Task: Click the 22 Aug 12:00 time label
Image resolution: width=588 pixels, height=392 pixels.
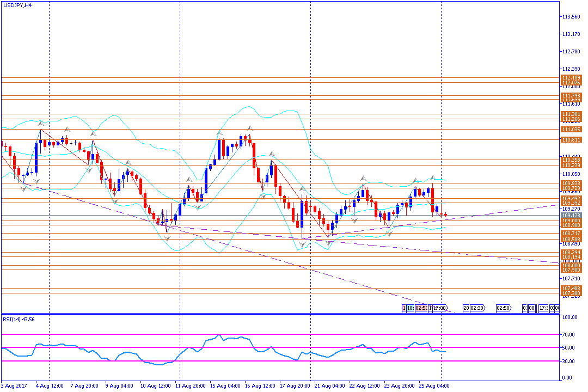Action: (365, 386)
